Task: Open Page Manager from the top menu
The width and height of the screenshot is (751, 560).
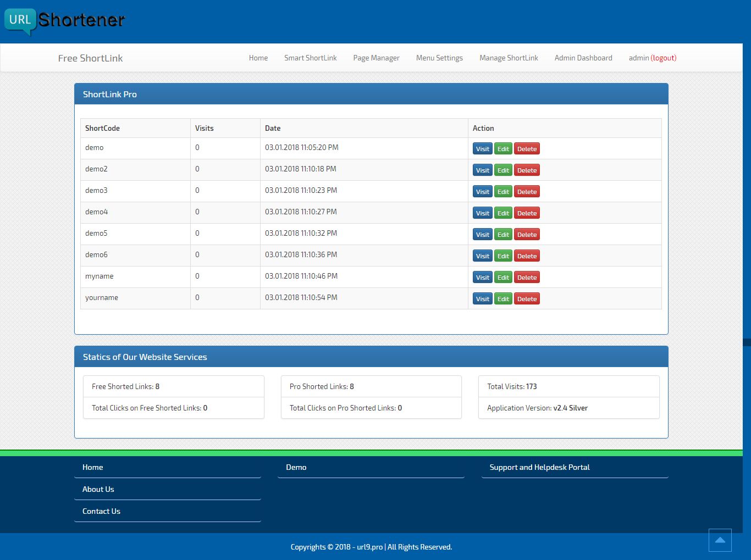Action: [x=376, y=58]
